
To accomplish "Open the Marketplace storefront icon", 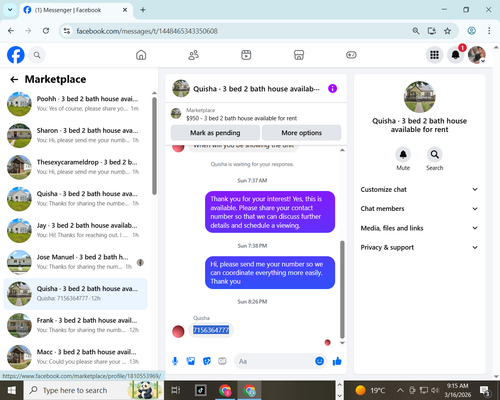I will click(299, 55).
